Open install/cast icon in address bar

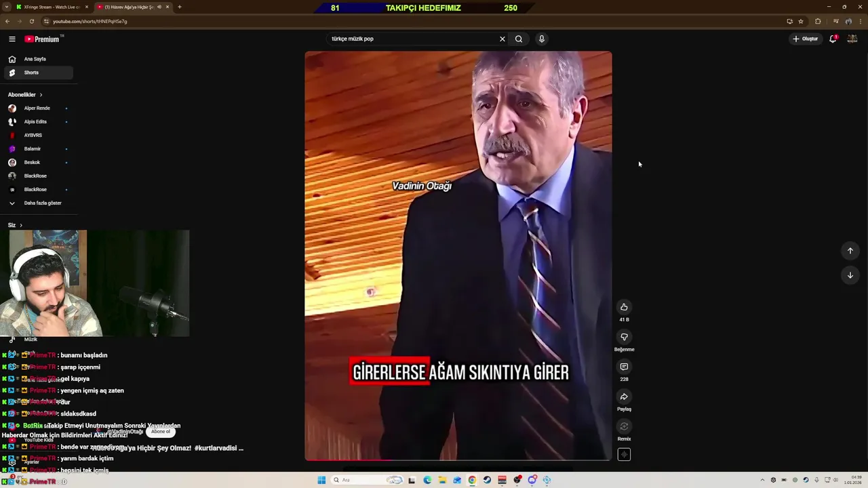(790, 21)
